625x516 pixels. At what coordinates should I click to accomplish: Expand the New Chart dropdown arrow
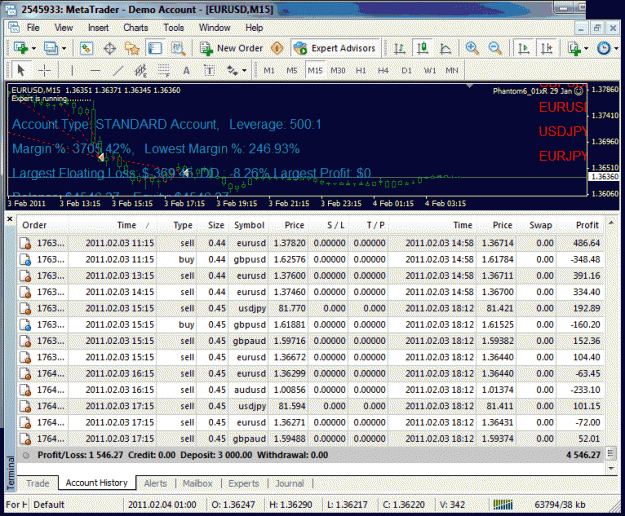(33, 49)
